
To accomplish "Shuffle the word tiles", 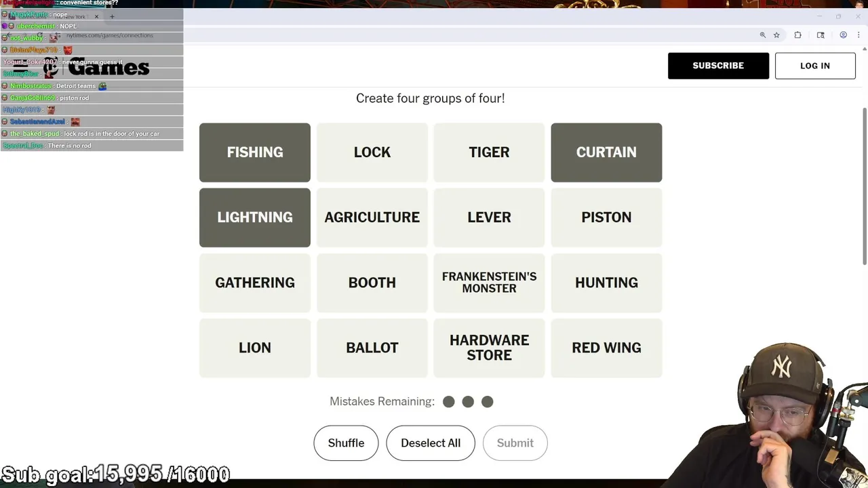I will click(x=346, y=443).
